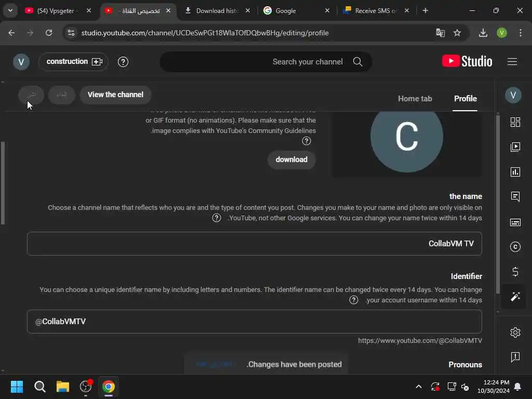The image size is (532, 399).
Task: Click help icon beside identifier description
Action: pyautogui.click(x=353, y=300)
